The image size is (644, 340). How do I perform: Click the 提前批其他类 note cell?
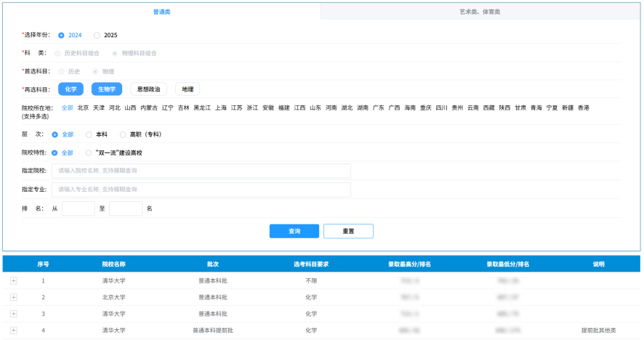click(598, 330)
